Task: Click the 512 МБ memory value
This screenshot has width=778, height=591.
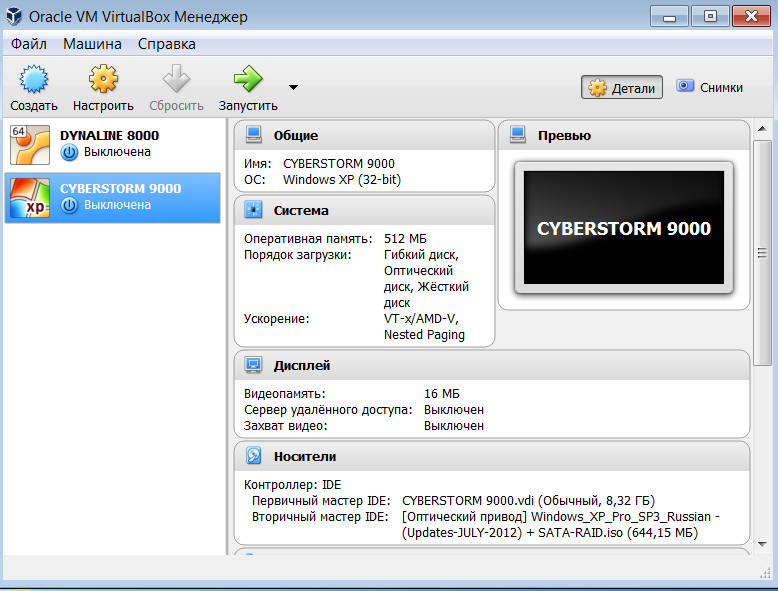Action: coord(405,239)
